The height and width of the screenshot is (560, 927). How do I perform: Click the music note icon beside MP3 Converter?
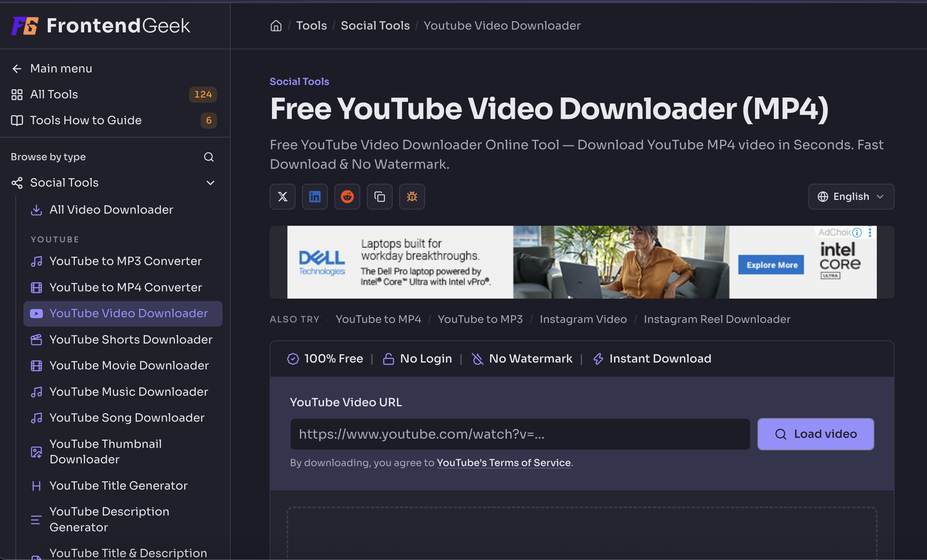pos(36,261)
